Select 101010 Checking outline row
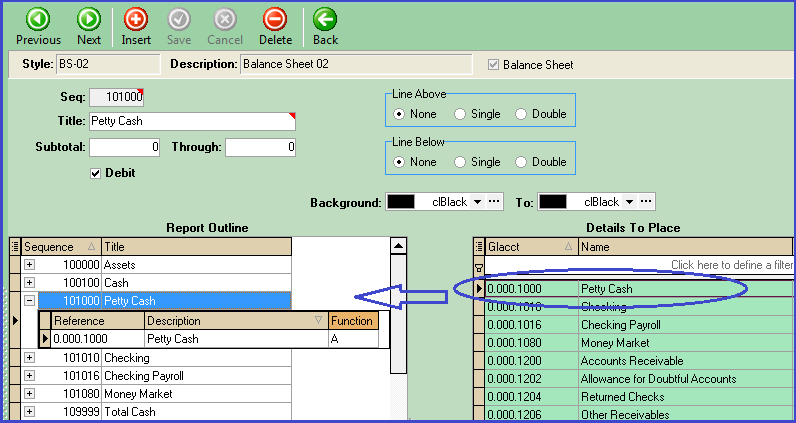The height and width of the screenshot is (423, 796). (157, 357)
